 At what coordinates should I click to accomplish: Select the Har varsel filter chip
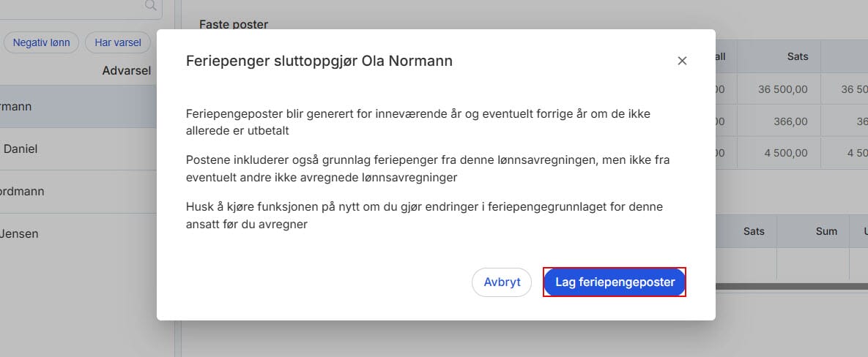point(118,42)
